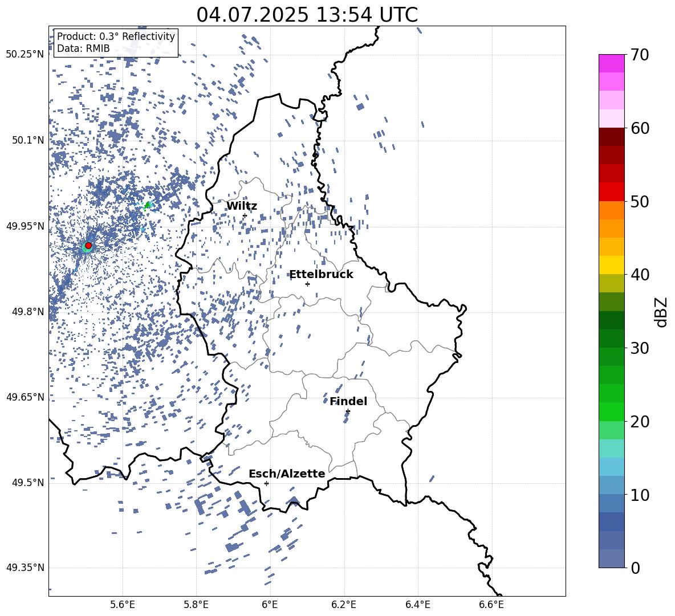
Task: Click the plus marker at Wiltz
Action: 245,215
